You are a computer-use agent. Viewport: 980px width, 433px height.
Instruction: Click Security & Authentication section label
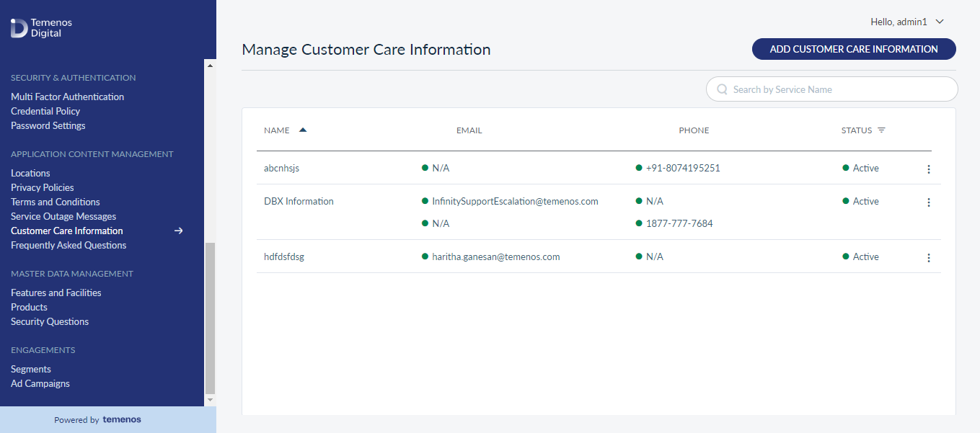tap(73, 78)
